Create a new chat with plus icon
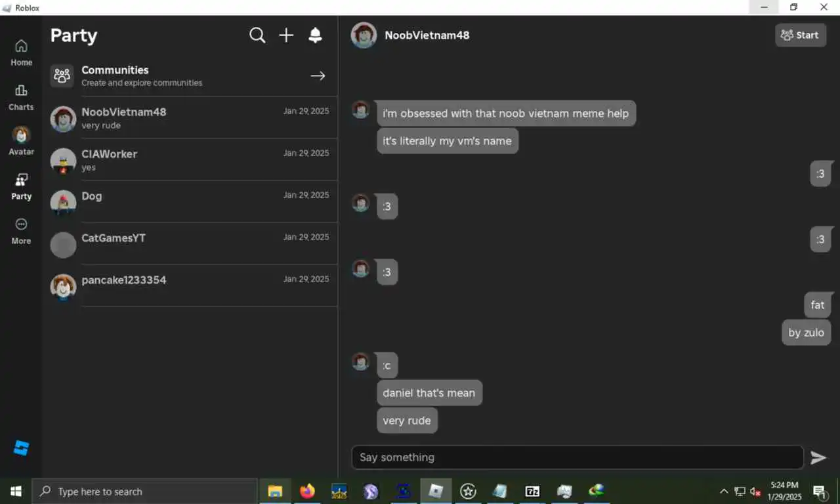840x504 pixels. 286,35
